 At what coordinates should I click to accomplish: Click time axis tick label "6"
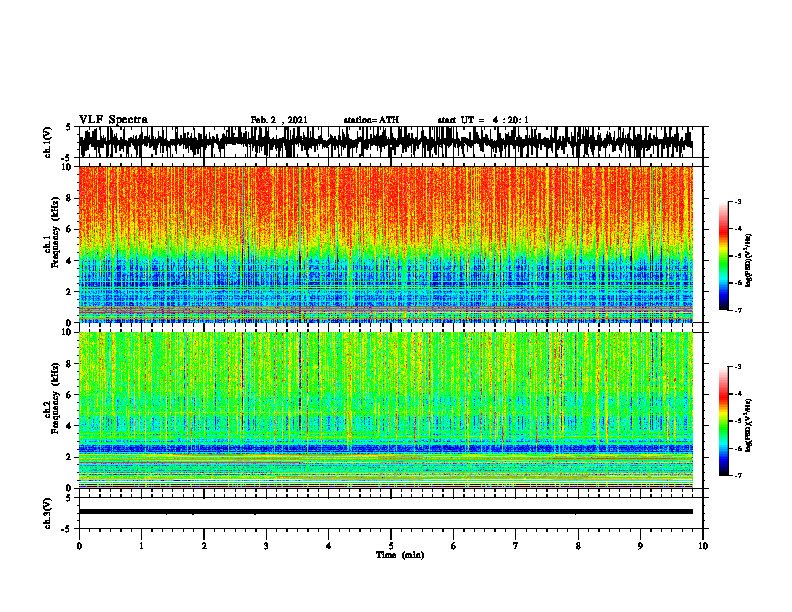coord(454,546)
